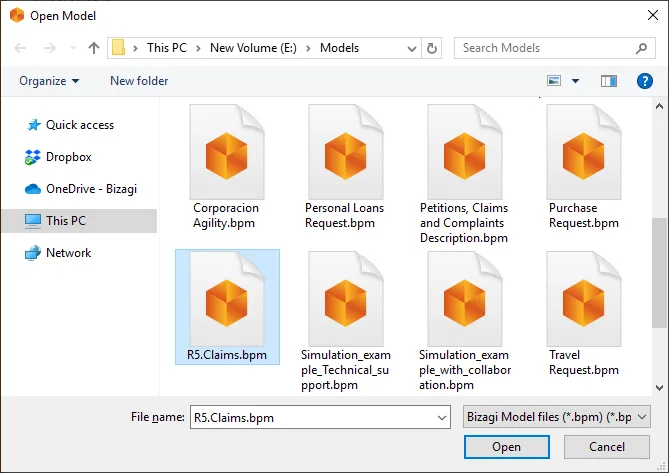Image resolution: width=669 pixels, height=473 pixels.
Task: Click the New folder button
Action: click(x=139, y=81)
